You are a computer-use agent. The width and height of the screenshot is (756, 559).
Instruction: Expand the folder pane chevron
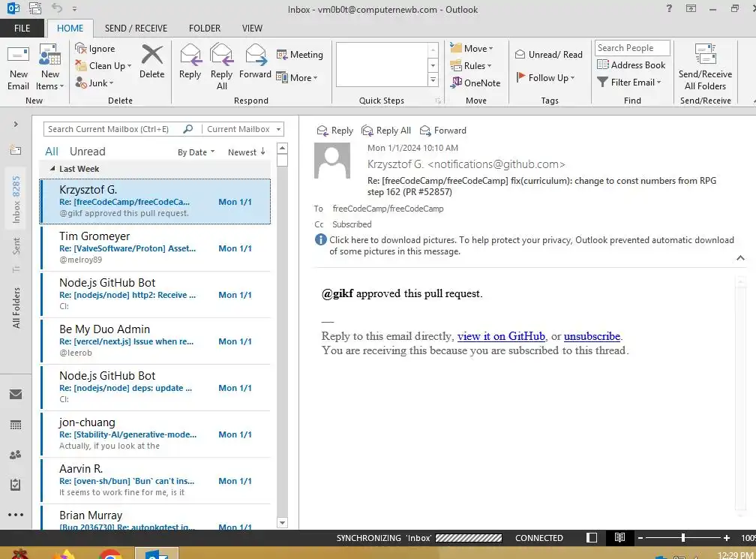(16, 125)
